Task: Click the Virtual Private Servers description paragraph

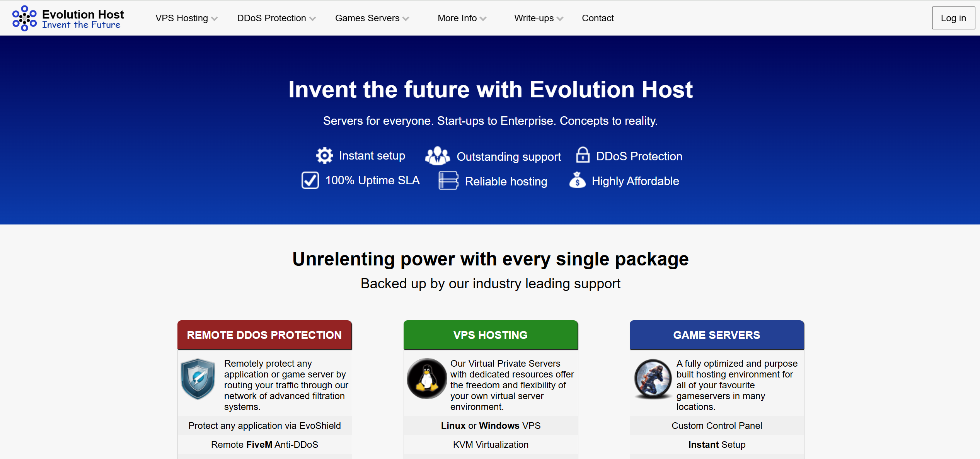Action: click(x=512, y=385)
